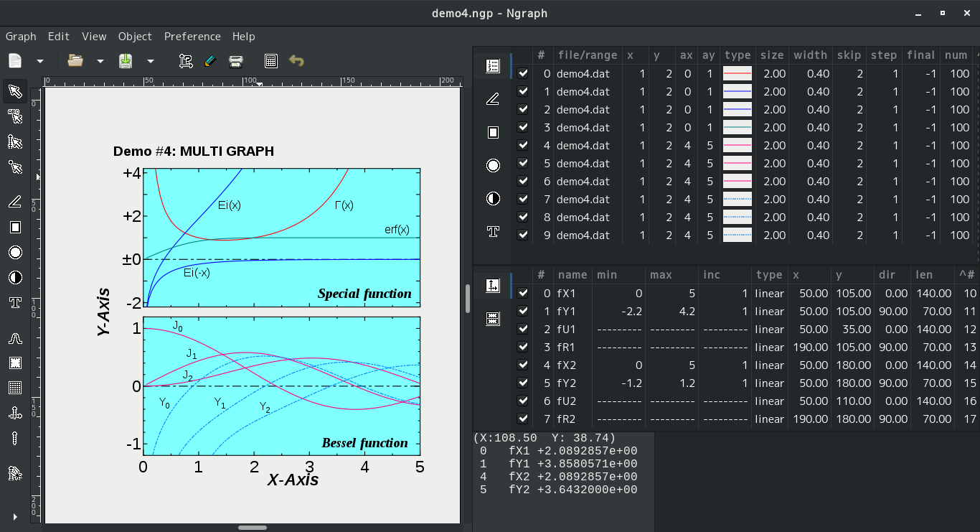Open the calculator tool on the toolbar
This screenshot has width=980, height=532.
tap(271, 61)
